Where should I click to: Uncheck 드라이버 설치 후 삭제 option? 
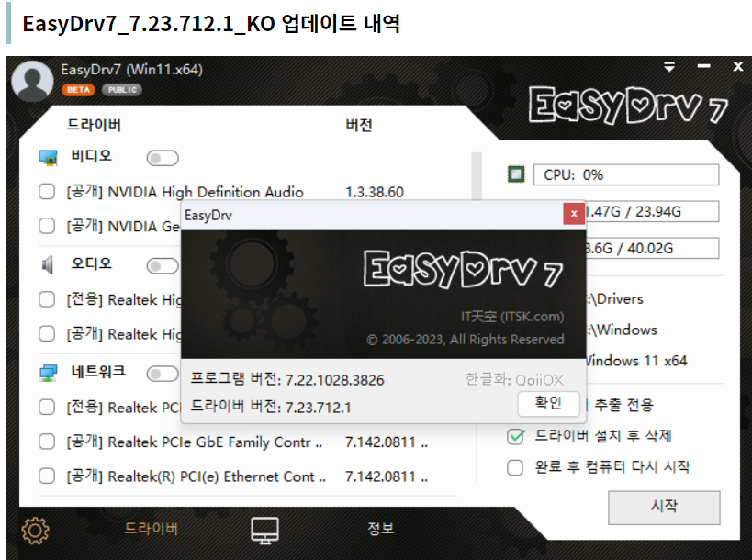click(x=515, y=436)
